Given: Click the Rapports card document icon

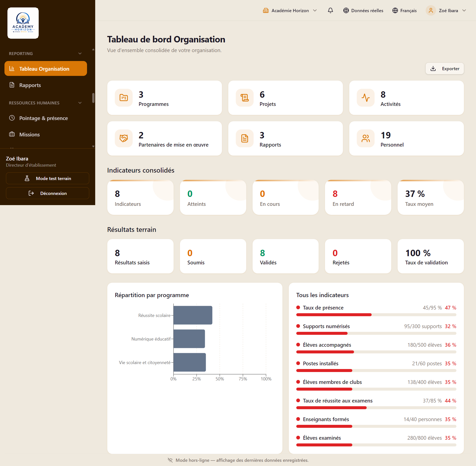Looking at the screenshot, I should 245,138.
